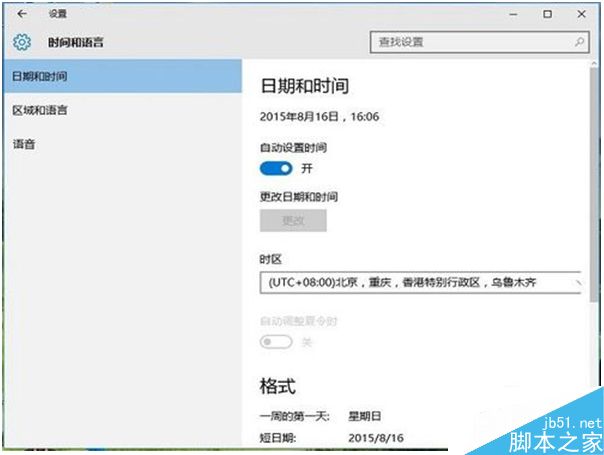Screen dimensions: 604x455
Task: Select 日期和时间 in the sidebar
Action: [x=120, y=76]
